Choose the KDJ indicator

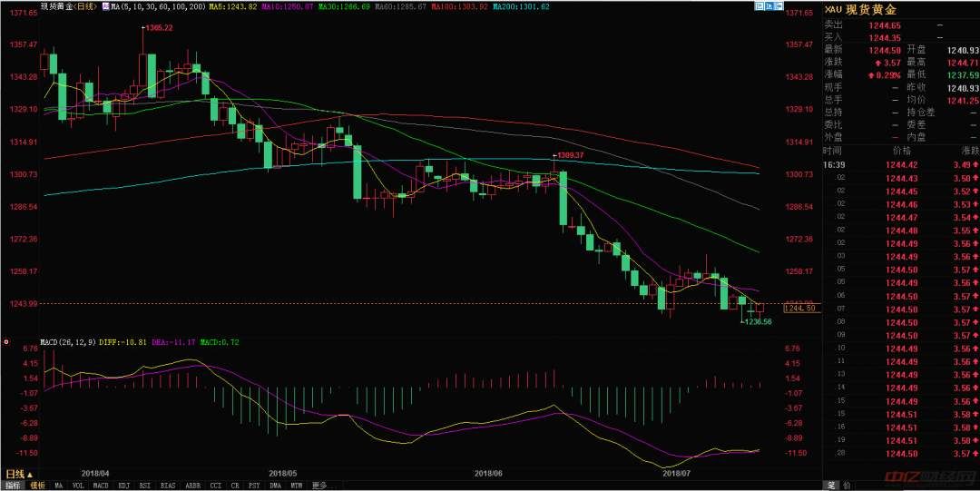[x=123, y=486]
